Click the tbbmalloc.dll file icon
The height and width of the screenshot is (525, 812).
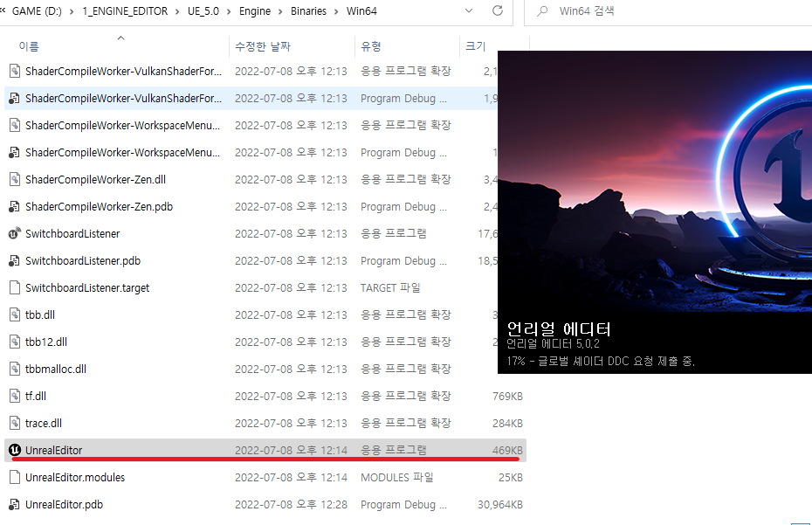point(15,369)
